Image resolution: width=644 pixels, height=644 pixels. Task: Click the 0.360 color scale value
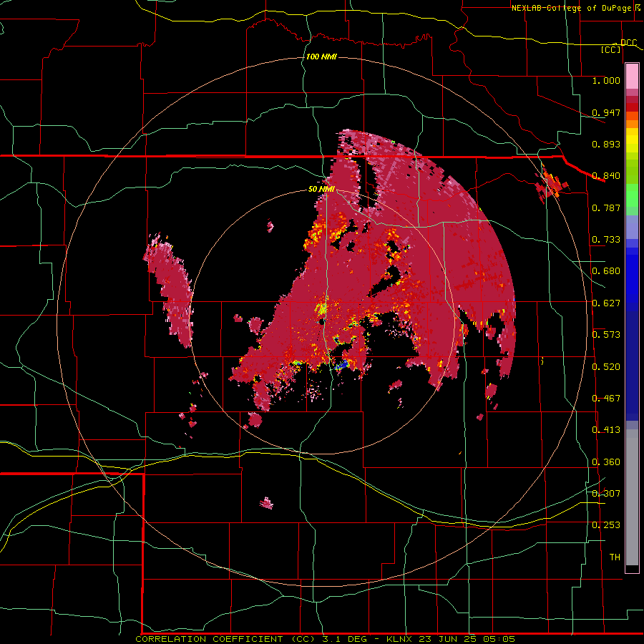606,462
